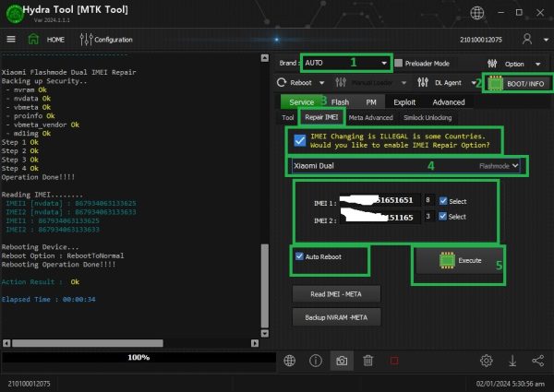The height and width of the screenshot is (392, 554).
Task: Click Read IMEI - META button
Action: 336,294
